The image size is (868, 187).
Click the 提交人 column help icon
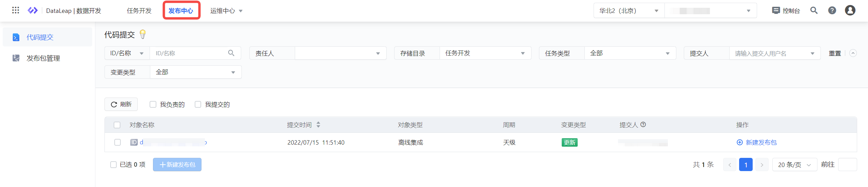click(643, 125)
